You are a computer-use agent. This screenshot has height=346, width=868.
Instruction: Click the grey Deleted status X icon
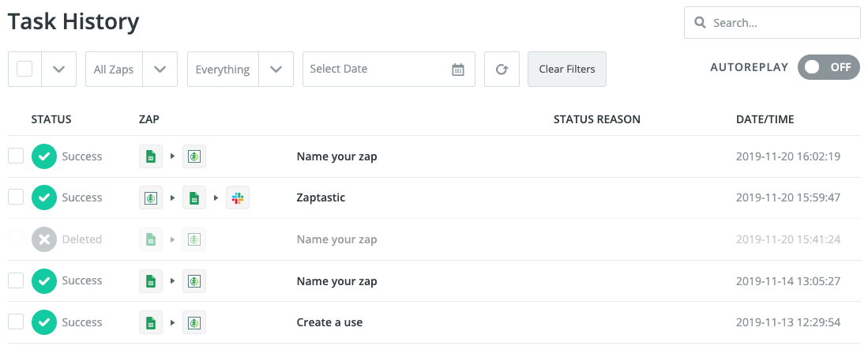pyautogui.click(x=44, y=239)
